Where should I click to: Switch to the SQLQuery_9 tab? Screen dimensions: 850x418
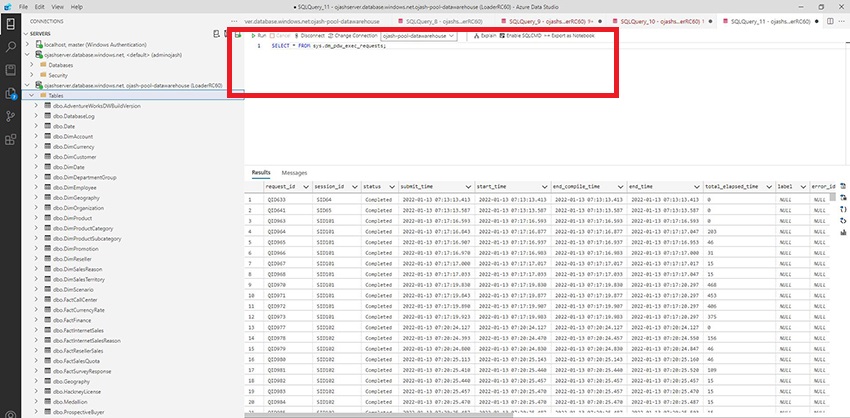pos(550,21)
